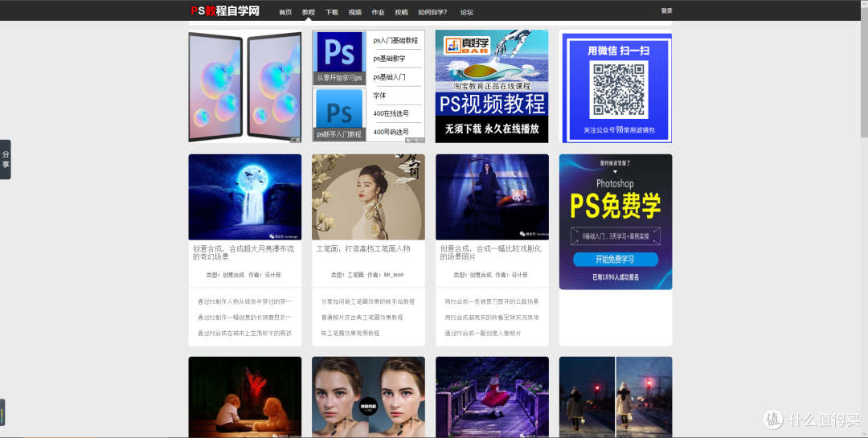Open the child at red signal thumbnail
Image resolution: width=868 pixels, height=438 pixels.
616,397
